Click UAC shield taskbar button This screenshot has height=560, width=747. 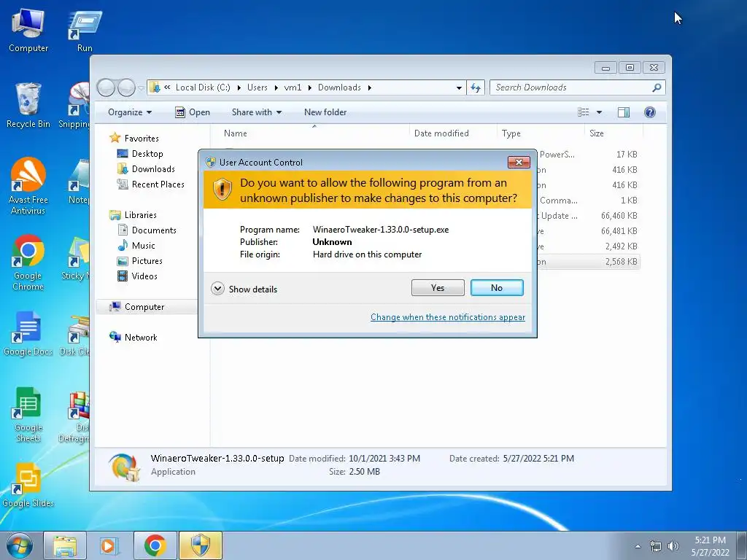point(200,545)
